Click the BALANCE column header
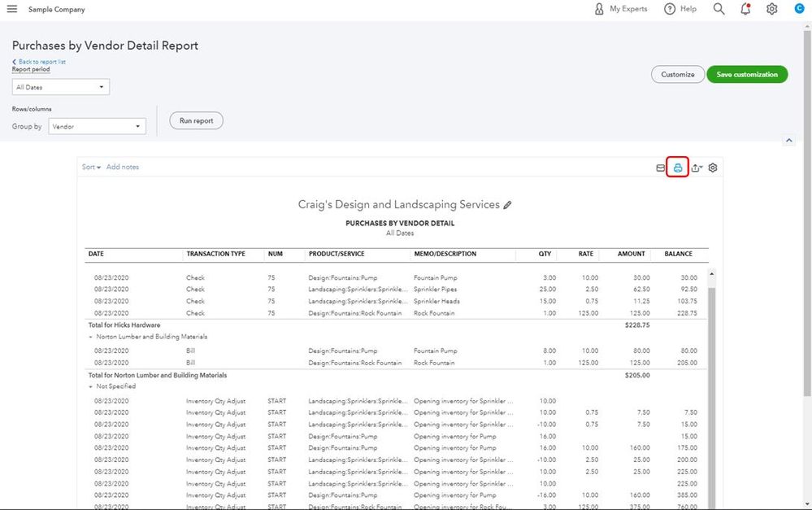The image size is (812, 510). (x=678, y=254)
